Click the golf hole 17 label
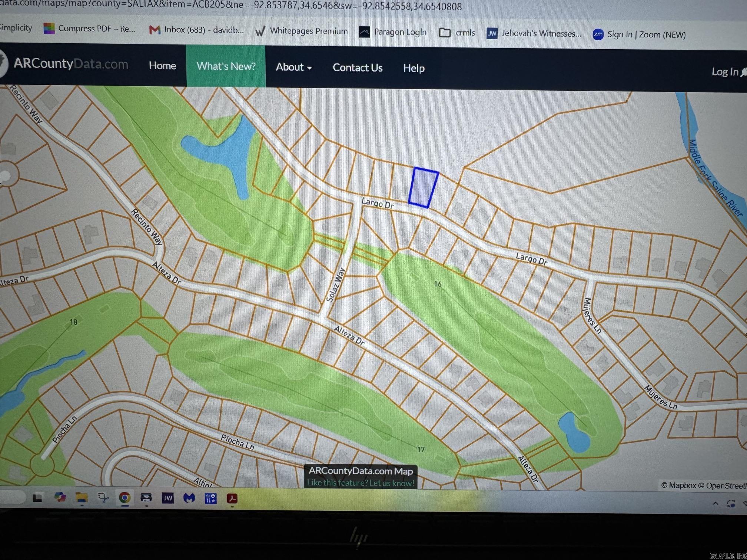The image size is (747, 560). tap(421, 449)
